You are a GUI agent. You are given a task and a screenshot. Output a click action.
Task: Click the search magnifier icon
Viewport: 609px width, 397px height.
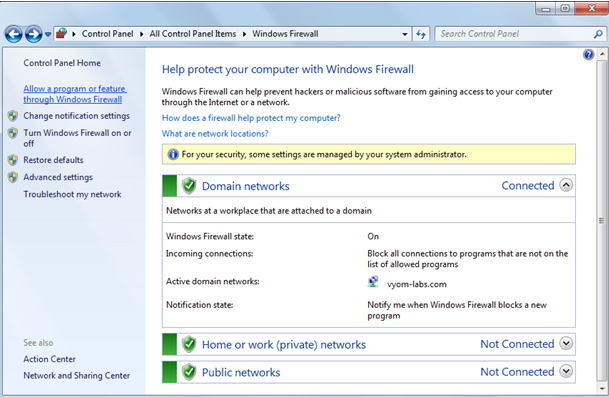point(598,34)
